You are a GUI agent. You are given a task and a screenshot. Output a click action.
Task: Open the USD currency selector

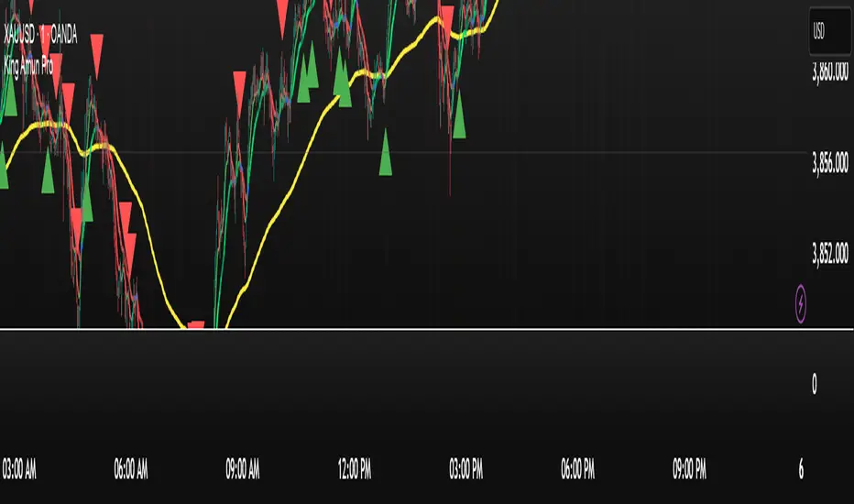[829, 31]
